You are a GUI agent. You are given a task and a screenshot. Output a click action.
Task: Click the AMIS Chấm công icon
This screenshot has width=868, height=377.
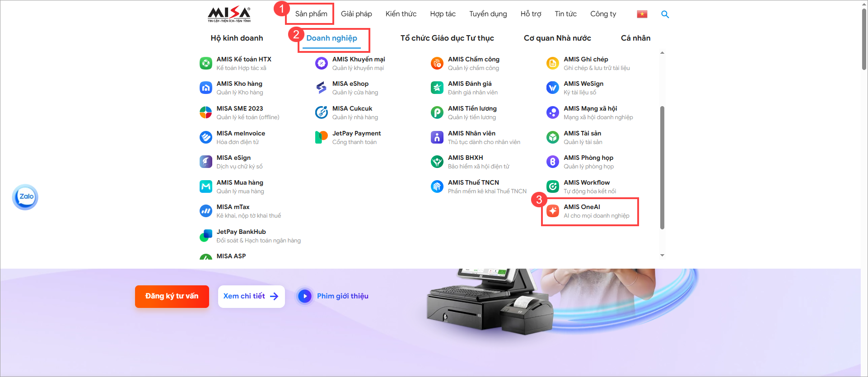pyautogui.click(x=437, y=64)
